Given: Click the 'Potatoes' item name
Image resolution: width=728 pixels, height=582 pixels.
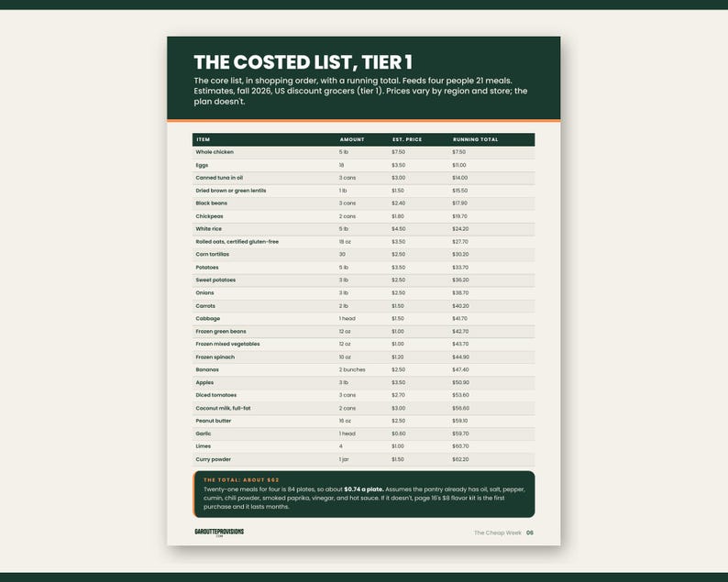Looking at the screenshot, I should [207, 268].
